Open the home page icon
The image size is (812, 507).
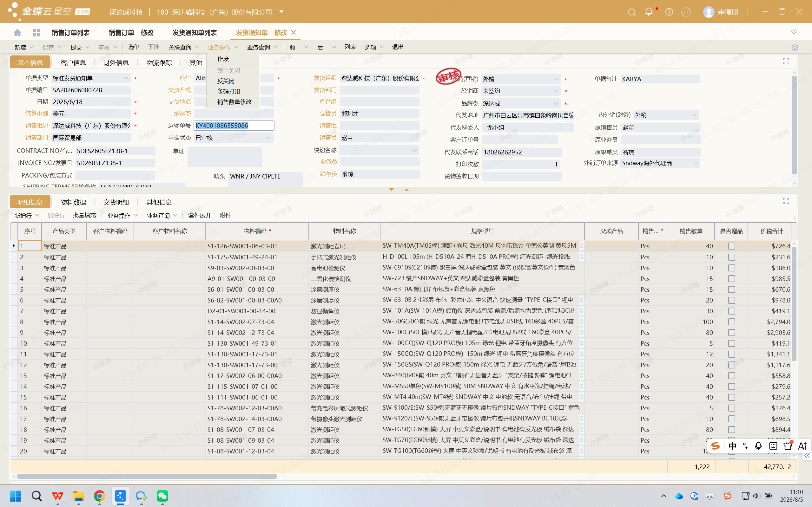(17, 33)
